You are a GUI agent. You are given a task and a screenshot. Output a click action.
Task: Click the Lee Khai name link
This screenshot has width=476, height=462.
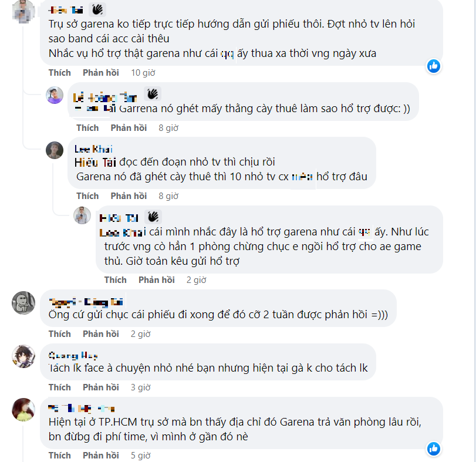(x=93, y=149)
